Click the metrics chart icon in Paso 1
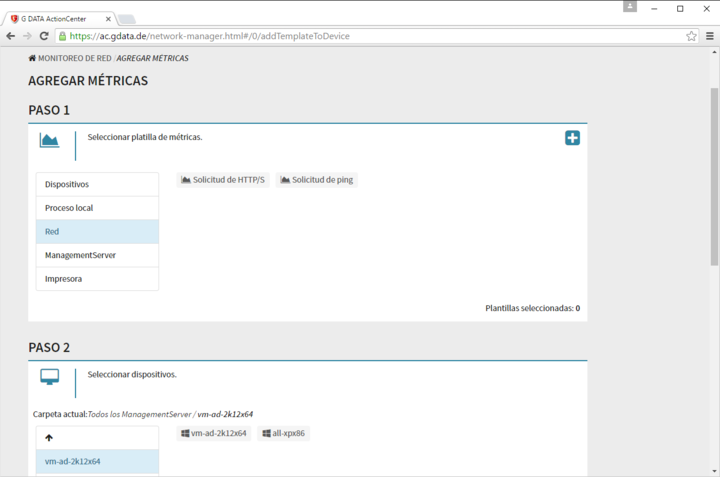 (49, 140)
